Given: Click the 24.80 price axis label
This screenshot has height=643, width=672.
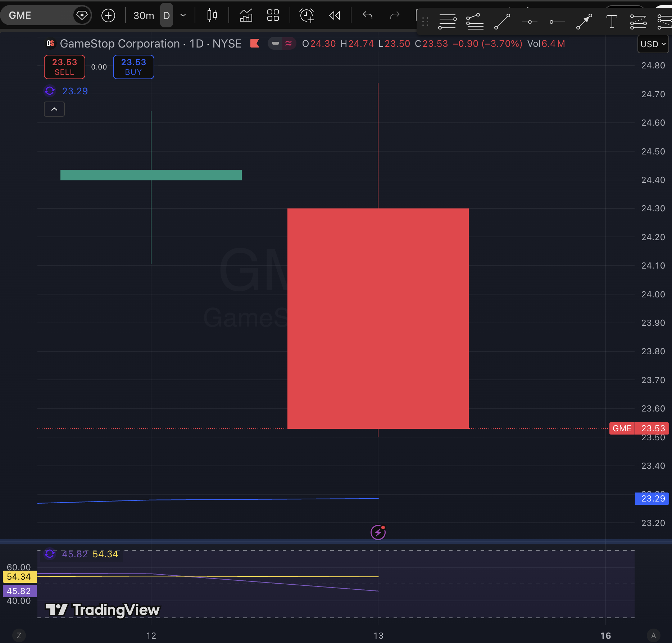Looking at the screenshot, I should click(653, 66).
